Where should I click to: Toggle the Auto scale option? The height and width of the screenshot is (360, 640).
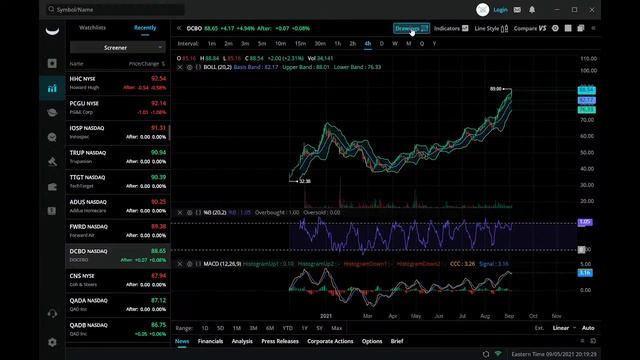[x=588, y=328]
